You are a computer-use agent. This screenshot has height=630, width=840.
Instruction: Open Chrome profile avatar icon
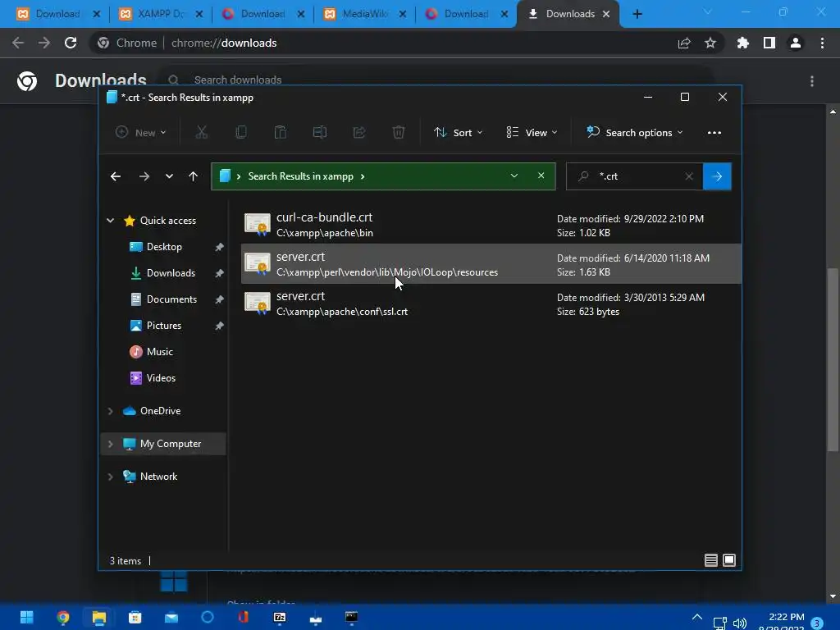pyautogui.click(x=796, y=43)
